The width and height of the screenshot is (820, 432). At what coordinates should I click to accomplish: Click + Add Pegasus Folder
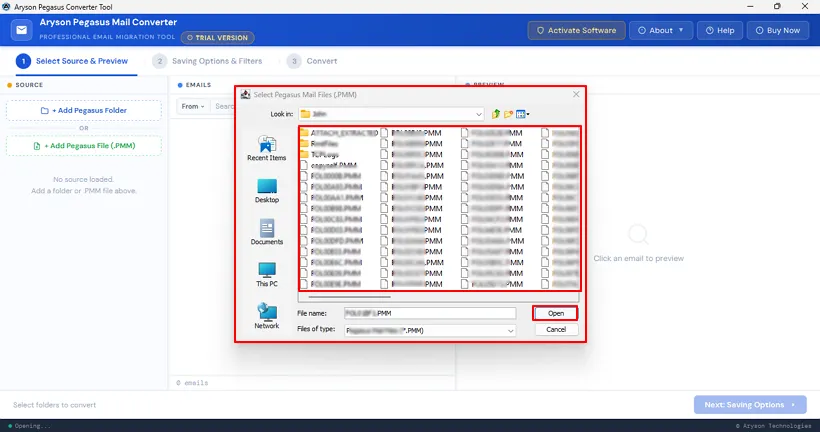(84, 110)
